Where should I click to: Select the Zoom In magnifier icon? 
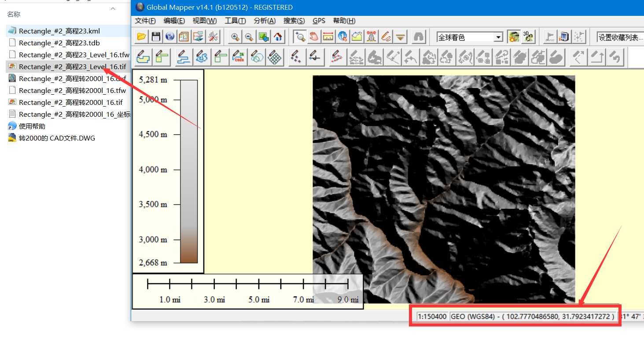[x=235, y=37]
